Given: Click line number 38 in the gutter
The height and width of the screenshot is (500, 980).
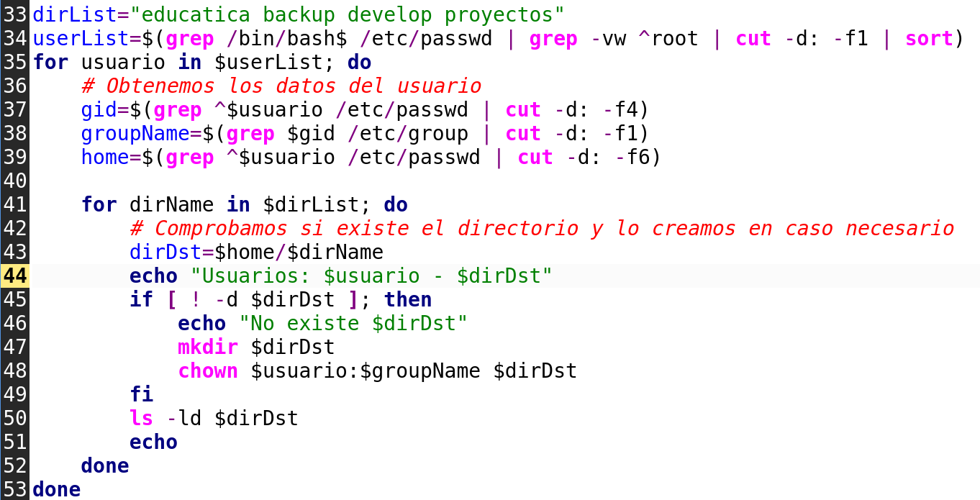Looking at the screenshot, I should click(x=14, y=133).
